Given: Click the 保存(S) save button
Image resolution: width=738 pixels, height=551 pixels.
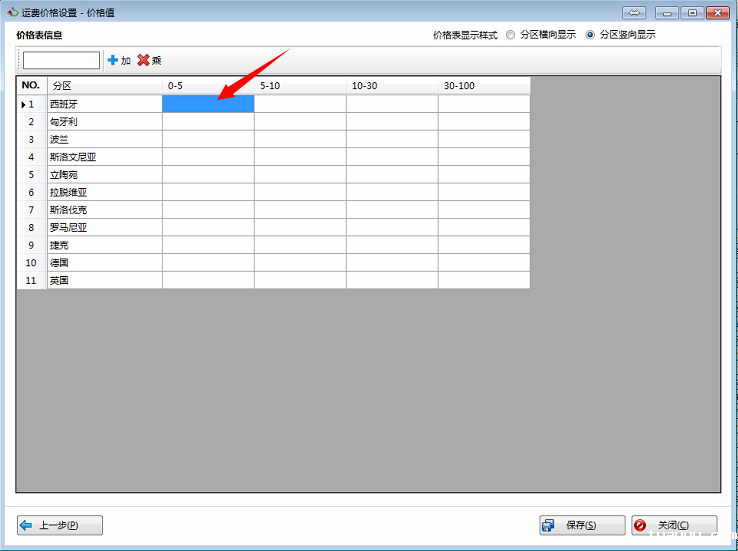Looking at the screenshot, I should [582, 525].
